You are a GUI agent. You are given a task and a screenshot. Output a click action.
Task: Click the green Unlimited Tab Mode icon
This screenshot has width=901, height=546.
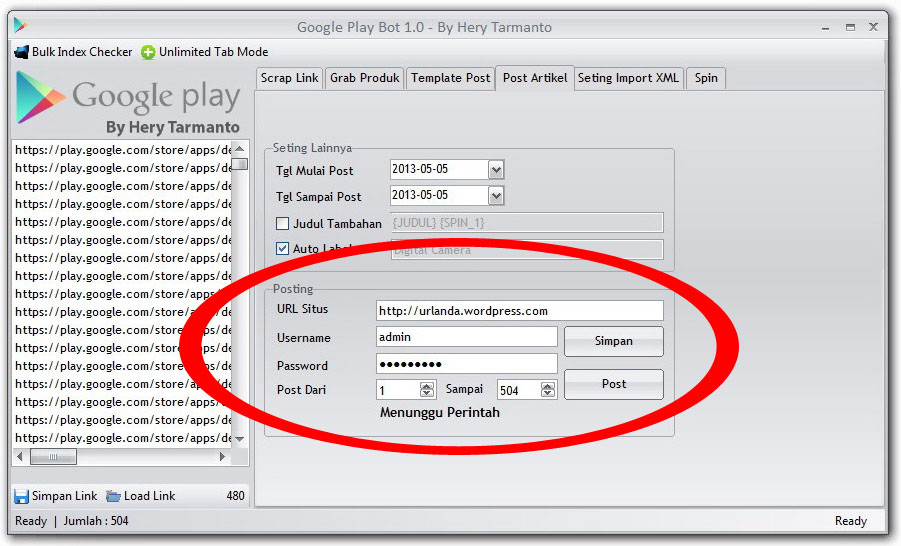(148, 52)
